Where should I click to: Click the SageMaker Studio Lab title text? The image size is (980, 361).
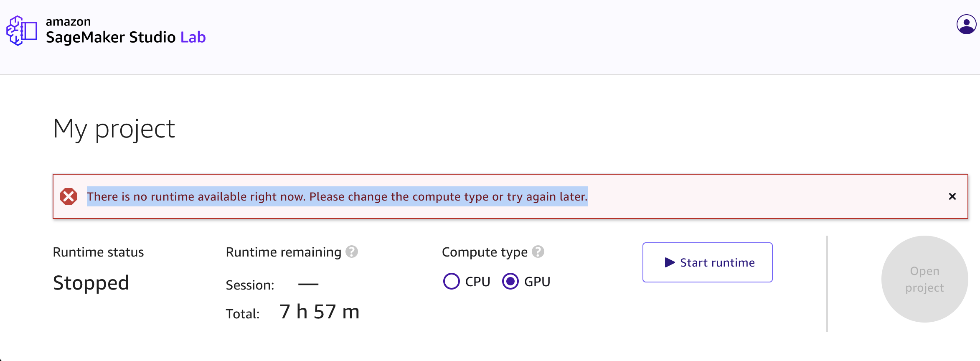tap(126, 37)
